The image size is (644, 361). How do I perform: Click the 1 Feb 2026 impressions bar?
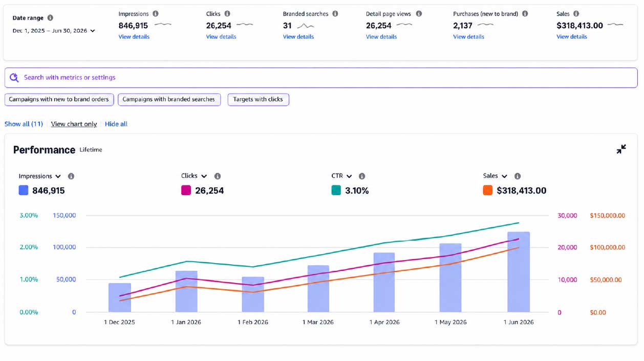pyautogui.click(x=253, y=294)
